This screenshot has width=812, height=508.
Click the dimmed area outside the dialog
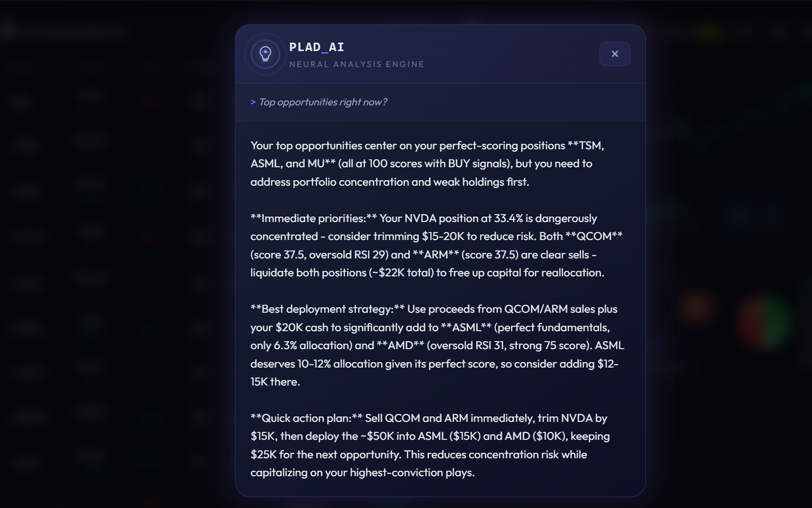(106, 254)
